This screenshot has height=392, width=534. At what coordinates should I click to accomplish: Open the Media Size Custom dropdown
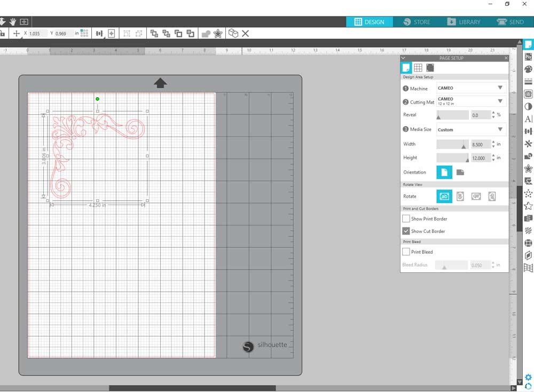471,129
